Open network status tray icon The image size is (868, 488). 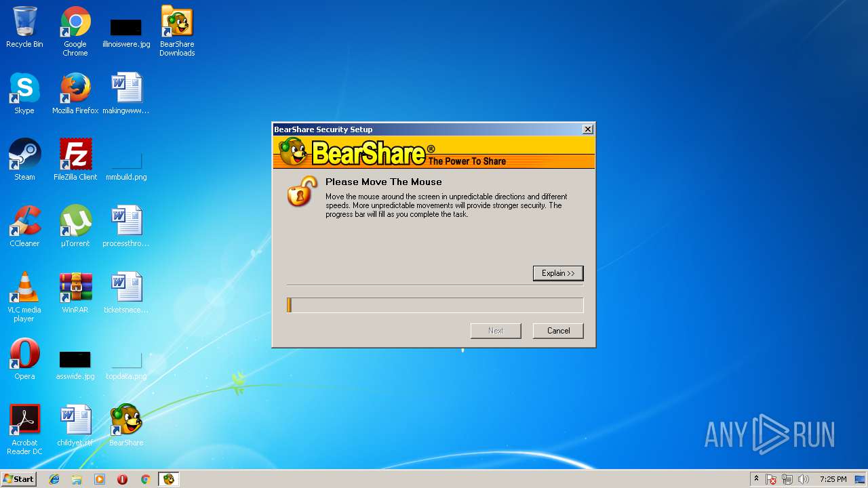pos(787,479)
